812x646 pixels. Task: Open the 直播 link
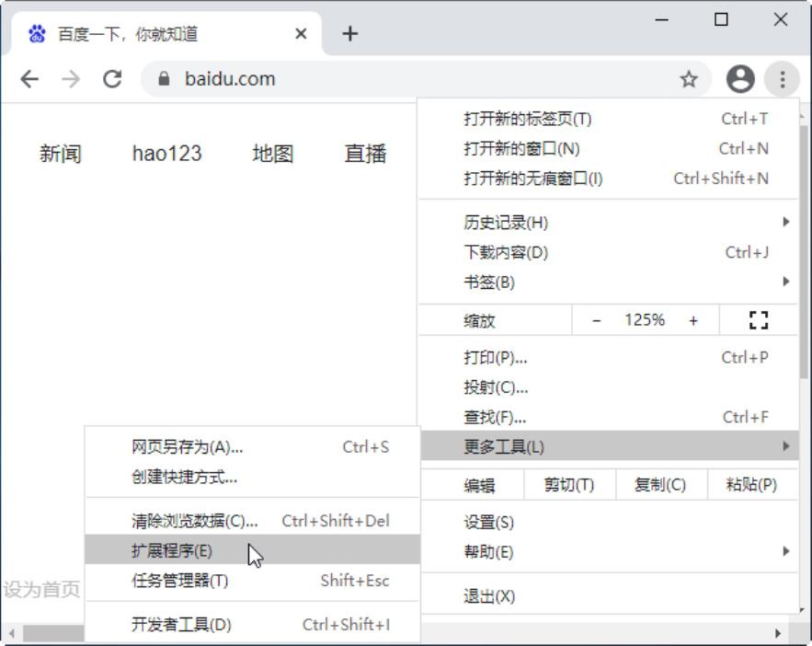(366, 154)
